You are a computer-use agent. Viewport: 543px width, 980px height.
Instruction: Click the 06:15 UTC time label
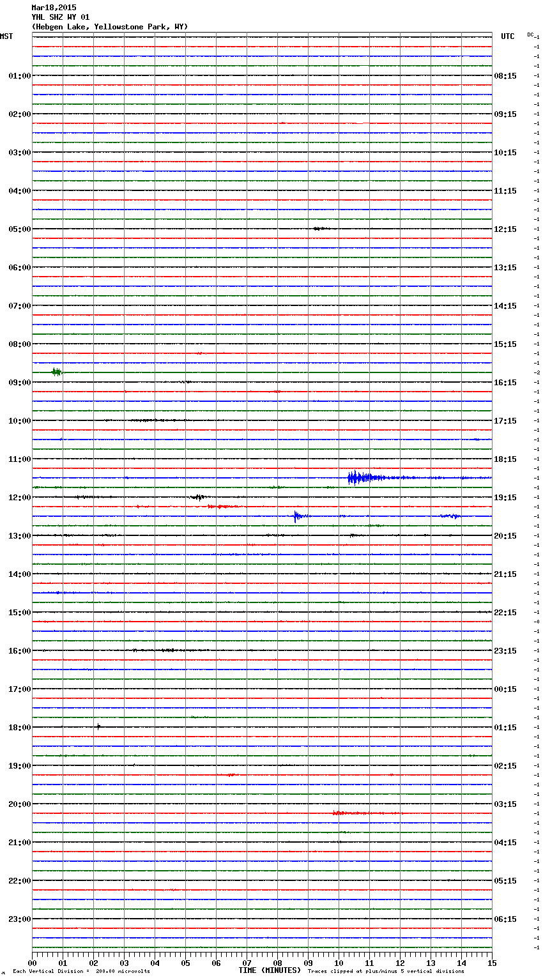click(505, 919)
